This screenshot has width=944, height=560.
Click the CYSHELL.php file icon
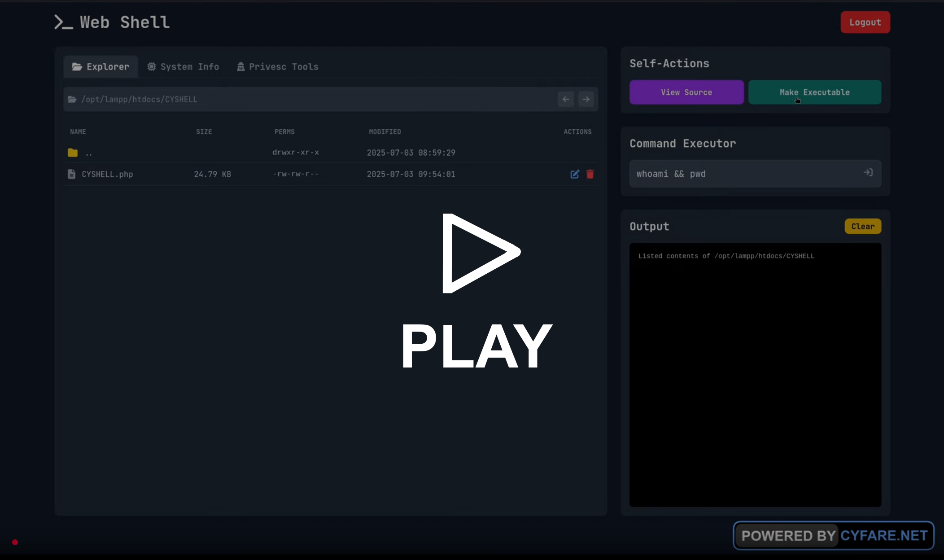tap(71, 174)
